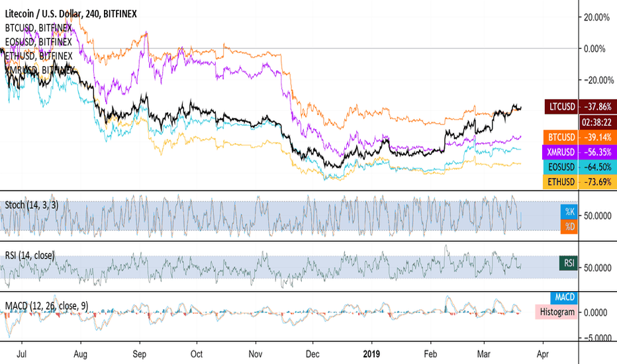617x364 pixels.
Task: Click the %K stochastic indicator tag
Action: (x=569, y=212)
